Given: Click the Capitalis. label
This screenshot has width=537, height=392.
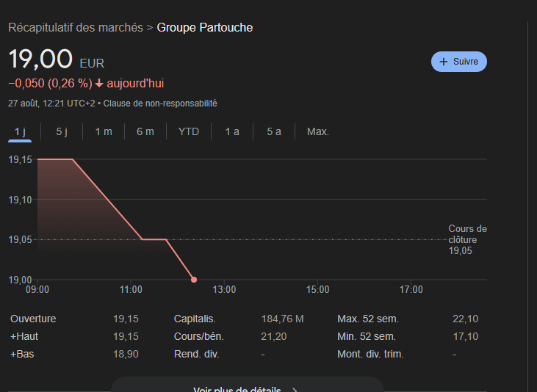Looking at the screenshot, I should point(195,319).
